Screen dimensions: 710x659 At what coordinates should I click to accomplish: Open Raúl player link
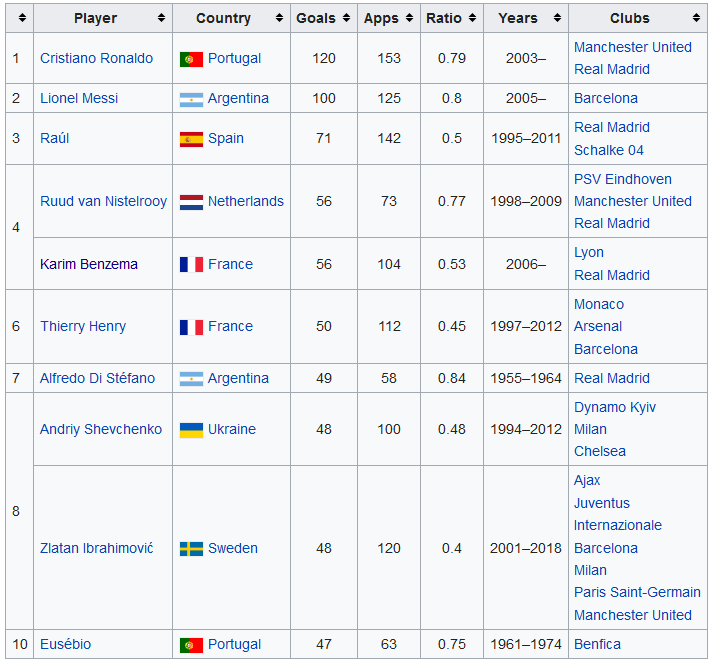(54, 138)
